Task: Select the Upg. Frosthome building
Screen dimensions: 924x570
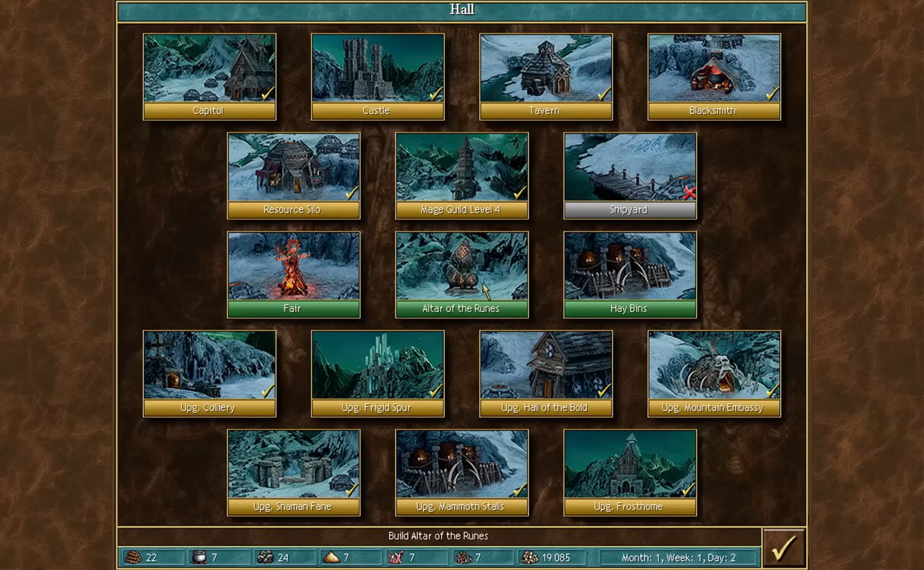Action: (x=630, y=473)
